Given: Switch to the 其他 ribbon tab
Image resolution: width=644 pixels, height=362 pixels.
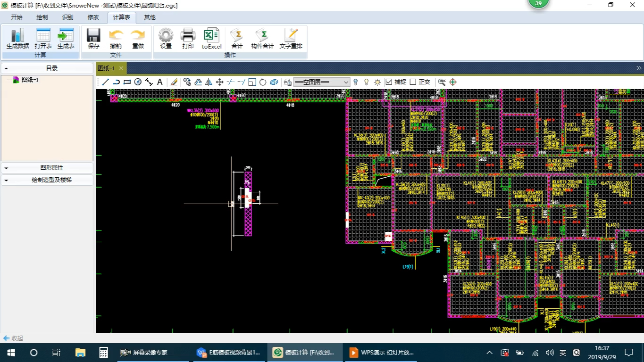Looking at the screenshot, I should pyautogui.click(x=150, y=17).
